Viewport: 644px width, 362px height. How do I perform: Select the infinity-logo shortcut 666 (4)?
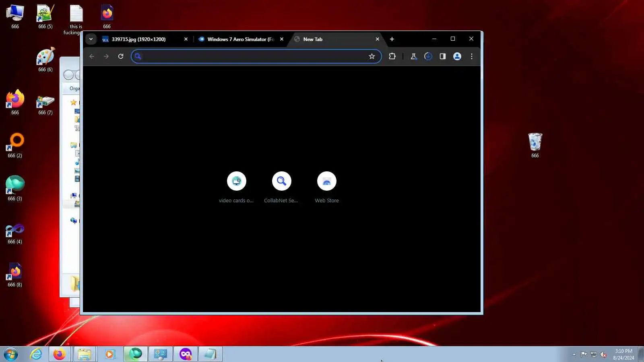(x=15, y=234)
